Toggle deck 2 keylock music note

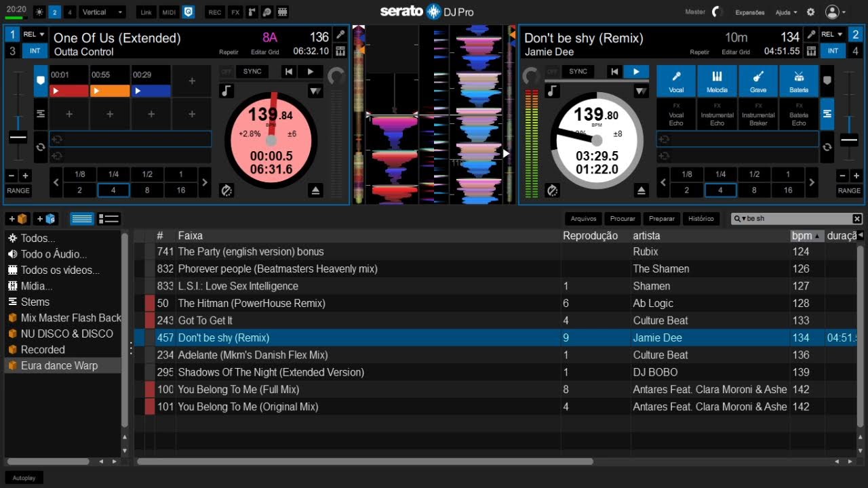(x=553, y=90)
